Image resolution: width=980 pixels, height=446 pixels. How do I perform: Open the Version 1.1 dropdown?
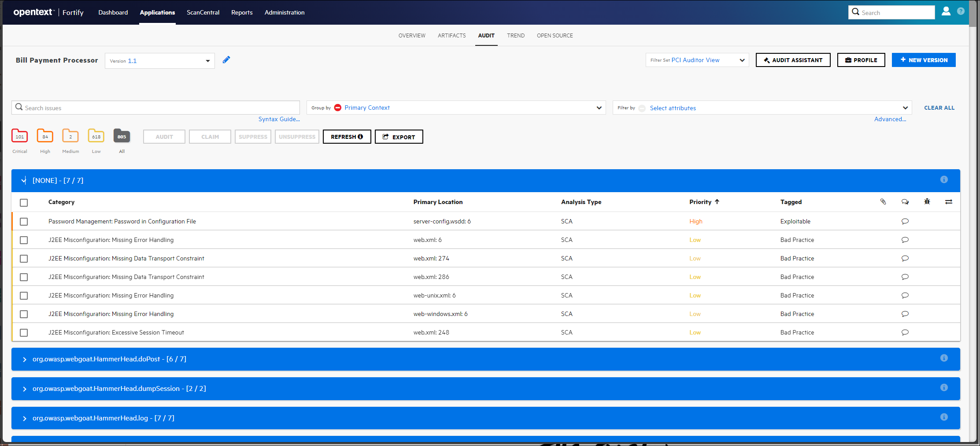coord(159,61)
